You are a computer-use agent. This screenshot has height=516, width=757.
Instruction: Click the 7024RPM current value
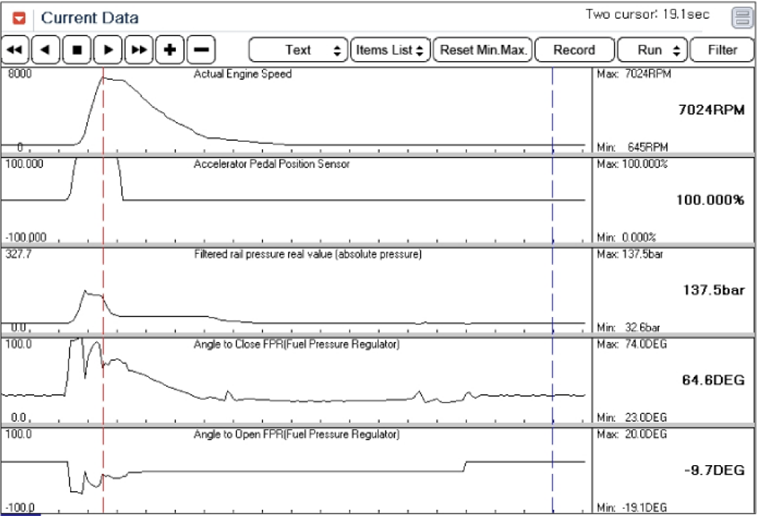(711, 110)
